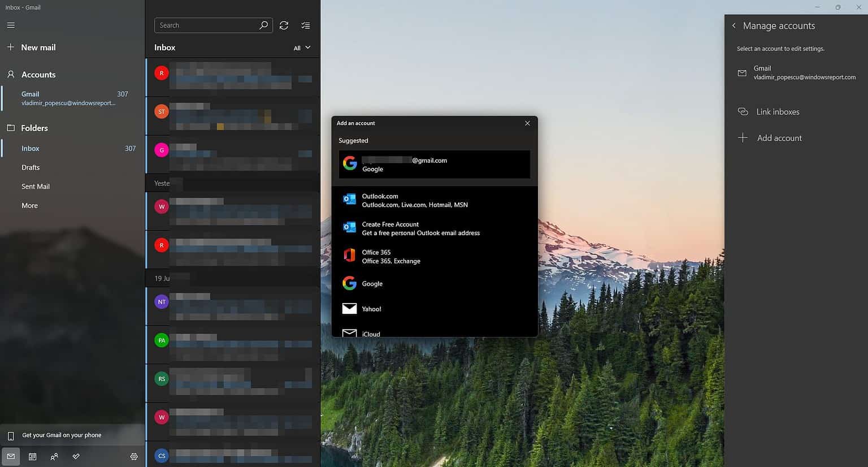Open the Calendar app icon
Viewport: 868px width, 467px height.
tap(32, 456)
